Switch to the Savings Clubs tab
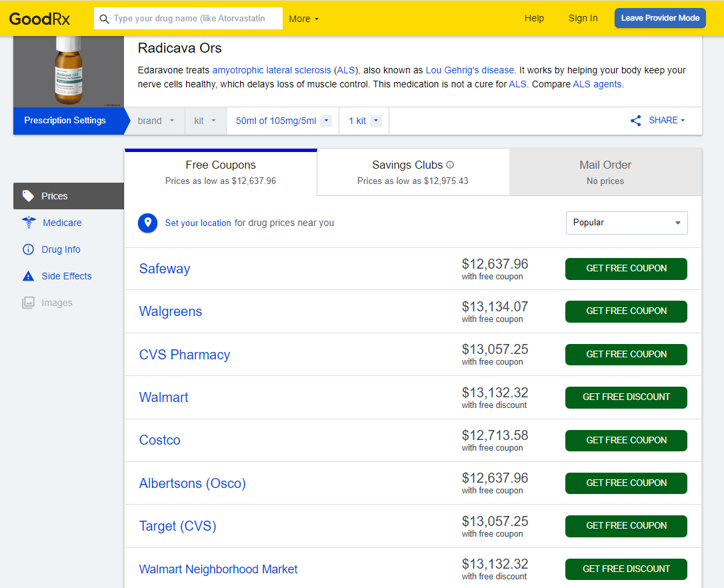Viewport: 724px width, 588px height. click(x=413, y=172)
